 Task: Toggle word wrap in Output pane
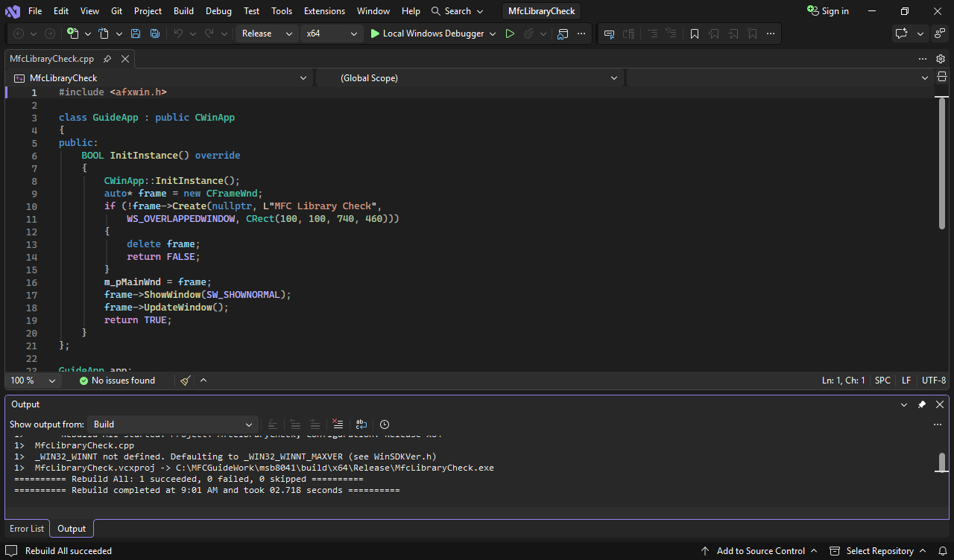pyautogui.click(x=361, y=424)
